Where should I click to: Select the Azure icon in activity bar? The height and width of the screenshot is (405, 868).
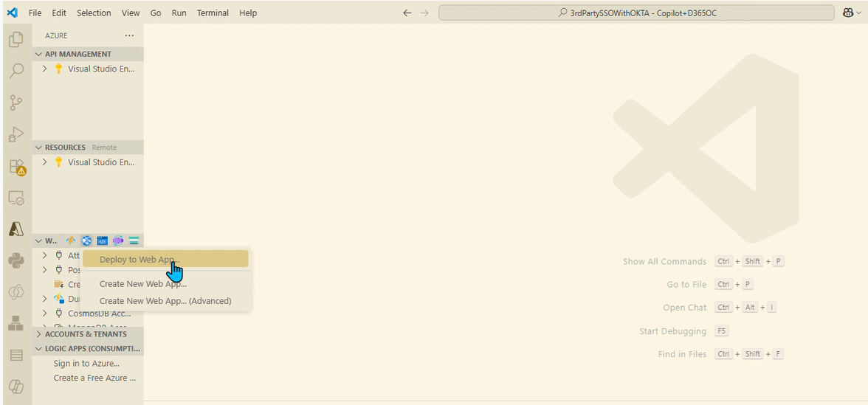[16, 229]
